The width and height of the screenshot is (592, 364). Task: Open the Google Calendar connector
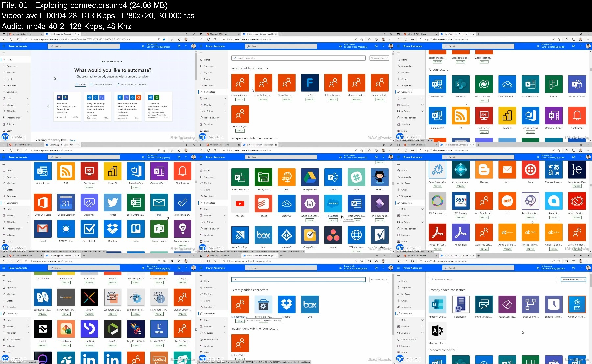[66, 203]
